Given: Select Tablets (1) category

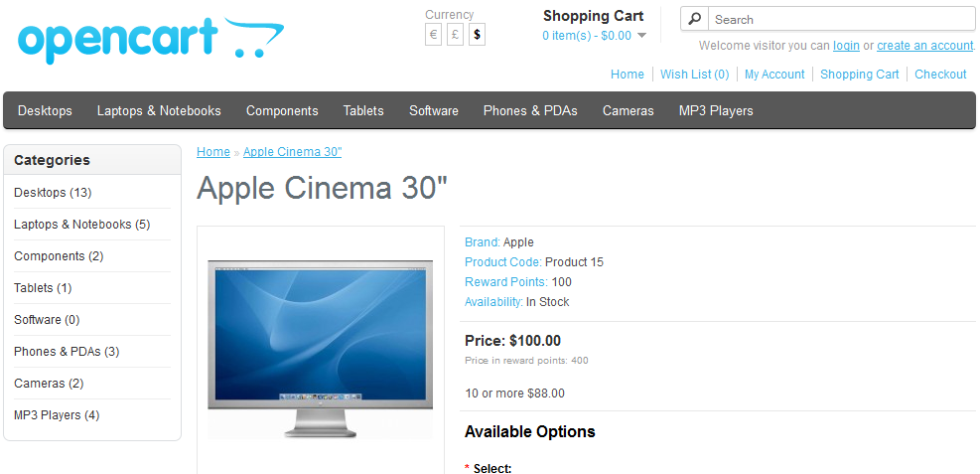Looking at the screenshot, I should point(43,288).
